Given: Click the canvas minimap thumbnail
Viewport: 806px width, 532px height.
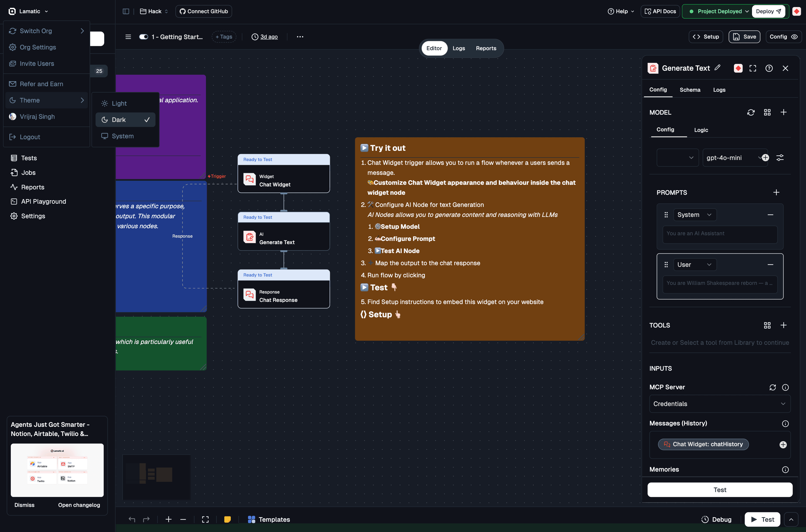Looking at the screenshot, I should click(157, 477).
